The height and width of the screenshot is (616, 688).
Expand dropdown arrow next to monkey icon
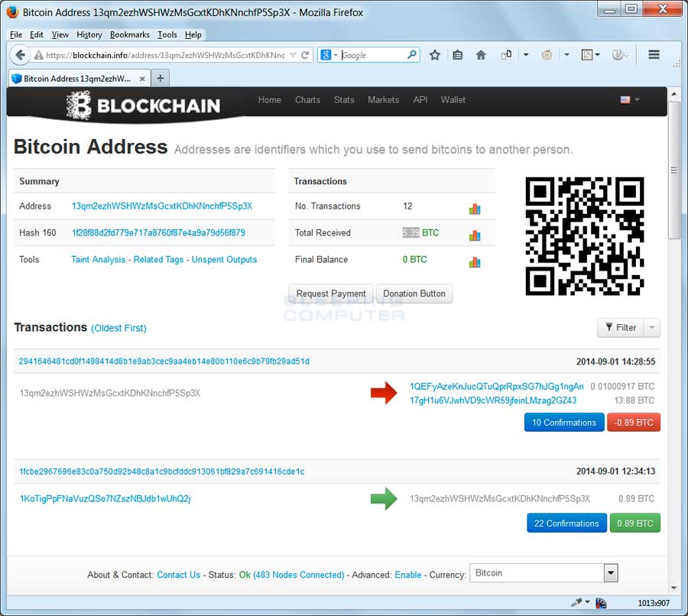coord(566,55)
